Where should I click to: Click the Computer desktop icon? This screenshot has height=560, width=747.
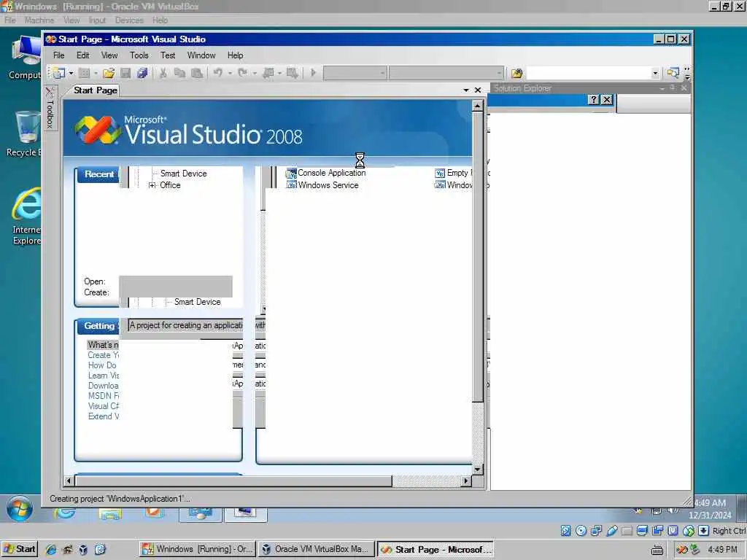26,57
